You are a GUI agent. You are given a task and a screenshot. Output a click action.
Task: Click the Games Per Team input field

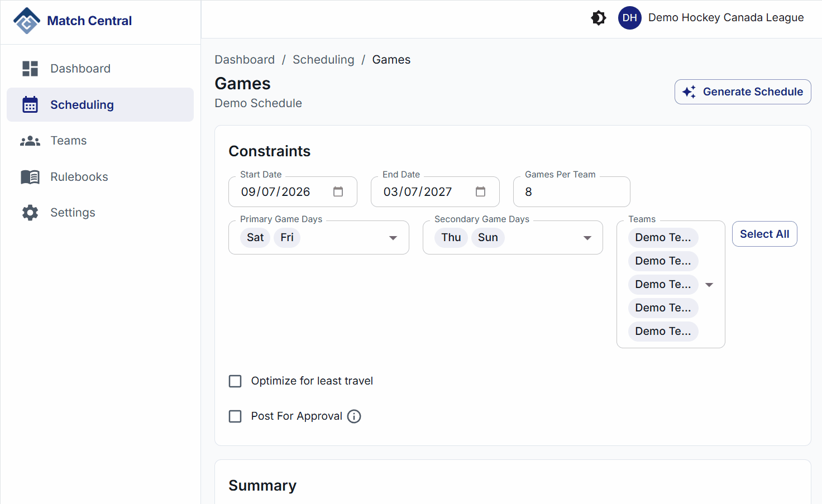pos(571,192)
